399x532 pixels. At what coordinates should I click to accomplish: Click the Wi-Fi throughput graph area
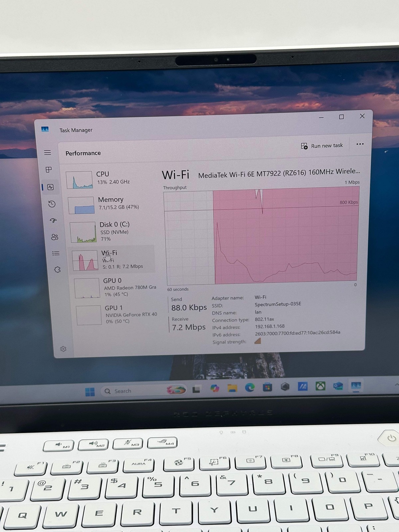(261, 235)
